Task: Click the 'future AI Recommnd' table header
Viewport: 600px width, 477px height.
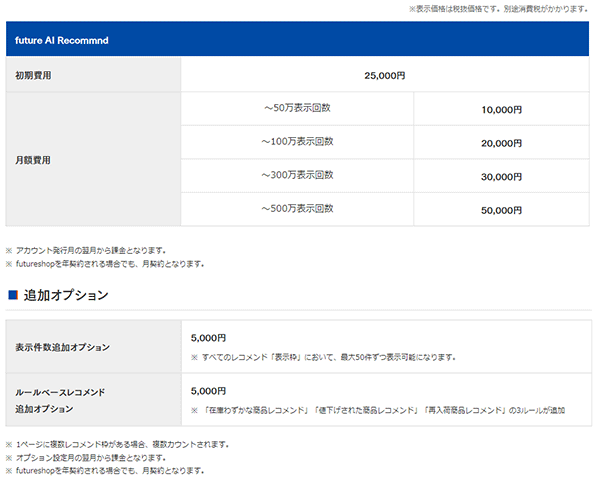Action: pos(297,39)
